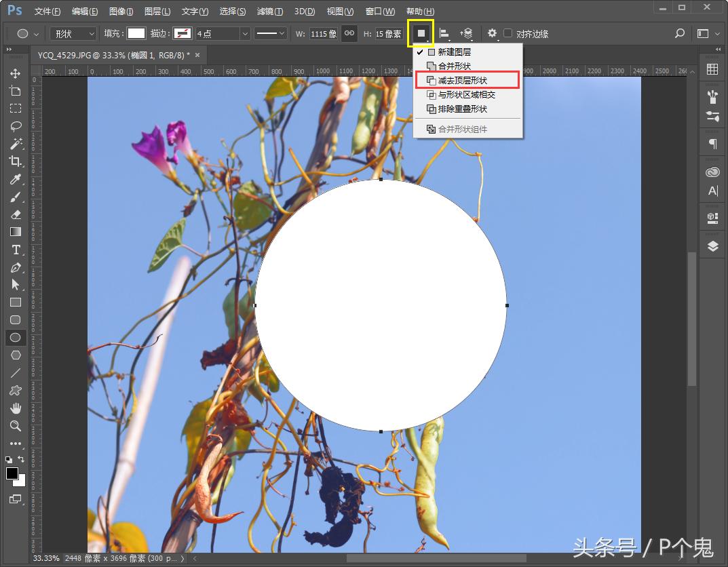728x567 pixels.
Task: Open the 形状 tool mode dropdown
Action: coord(73,33)
